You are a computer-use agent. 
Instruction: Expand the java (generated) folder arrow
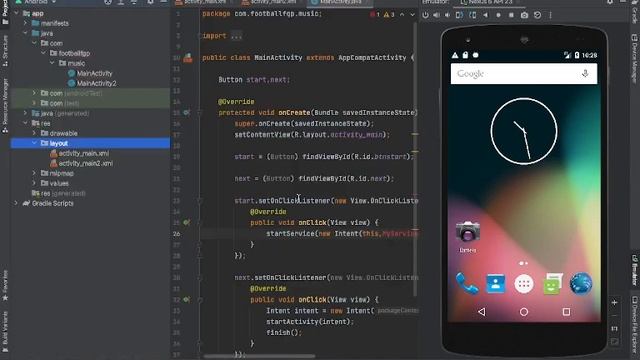coord(25,113)
